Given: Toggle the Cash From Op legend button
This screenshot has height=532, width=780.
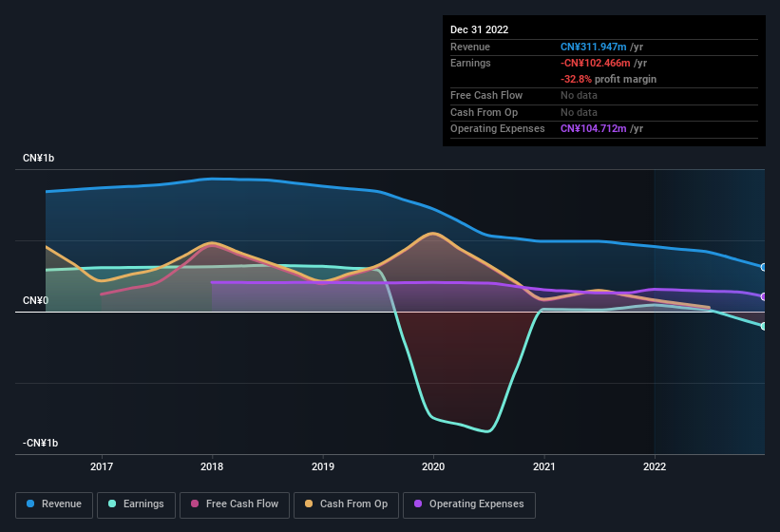Looking at the screenshot, I should [346, 504].
